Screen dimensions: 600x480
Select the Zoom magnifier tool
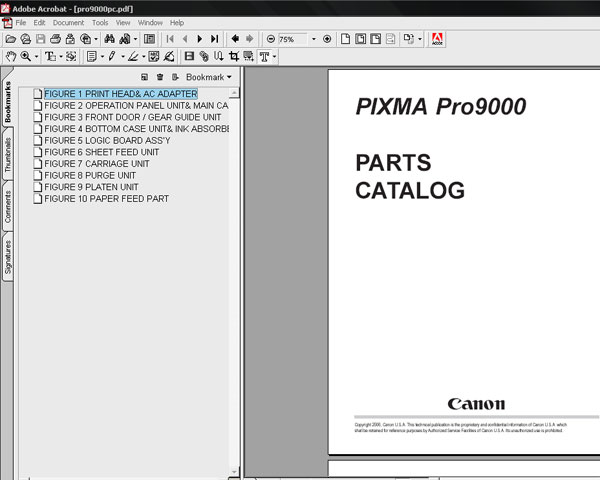point(26,57)
